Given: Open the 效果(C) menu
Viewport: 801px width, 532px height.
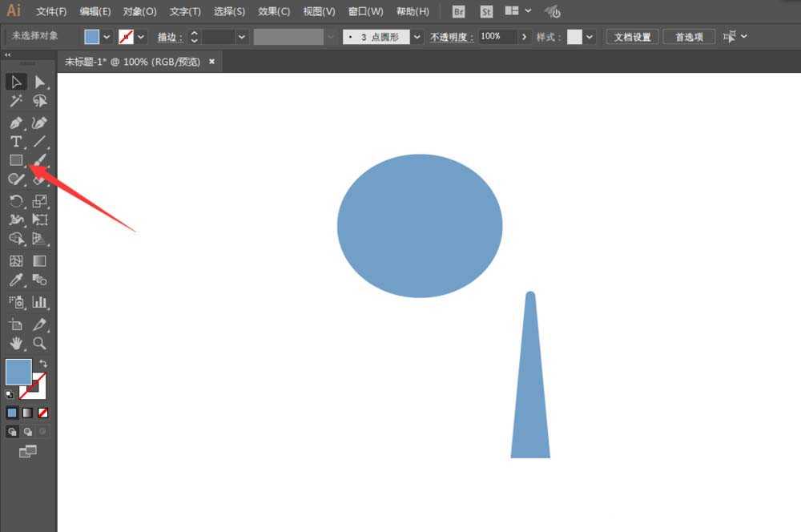Looking at the screenshot, I should [x=274, y=11].
